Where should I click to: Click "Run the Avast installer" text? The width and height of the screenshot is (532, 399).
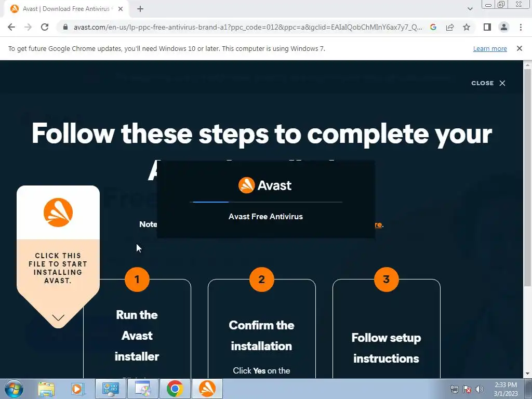pyautogui.click(x=137, y=336)
